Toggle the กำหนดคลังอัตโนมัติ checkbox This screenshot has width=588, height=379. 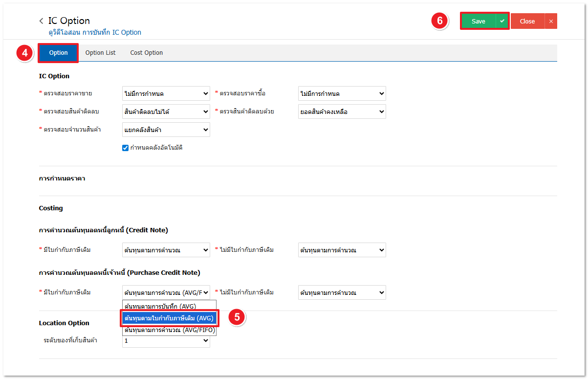125,148
